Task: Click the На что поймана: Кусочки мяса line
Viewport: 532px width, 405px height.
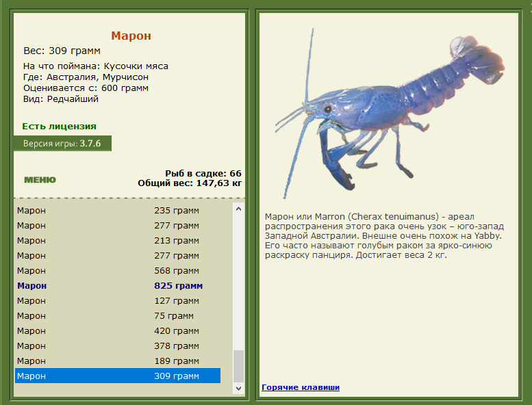Action: coord(96,66)
